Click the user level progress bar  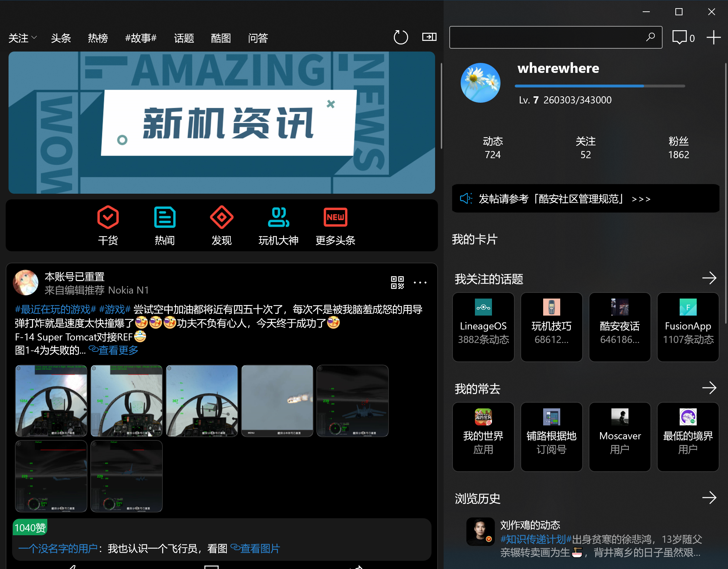(x=599, y=86)
